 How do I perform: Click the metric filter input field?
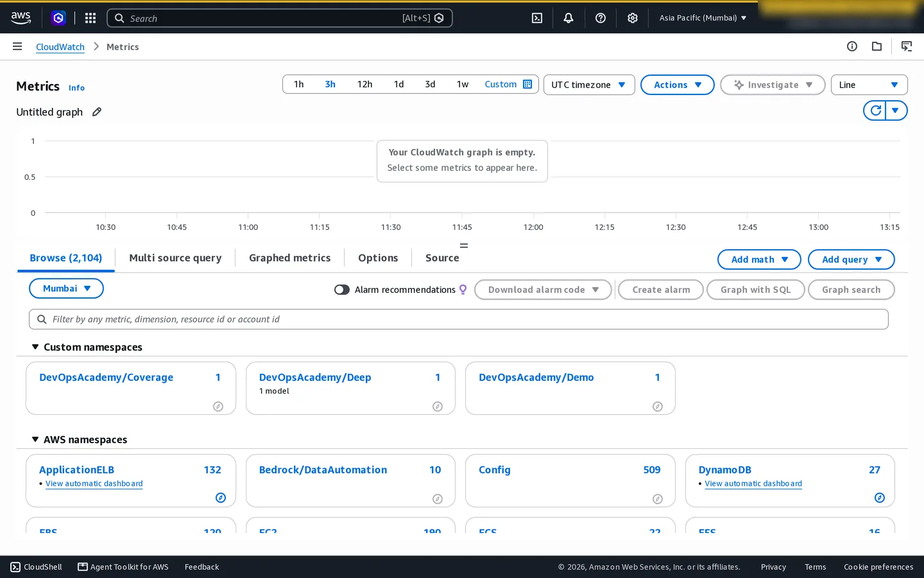pyautogui.click(x=458, y=319)
